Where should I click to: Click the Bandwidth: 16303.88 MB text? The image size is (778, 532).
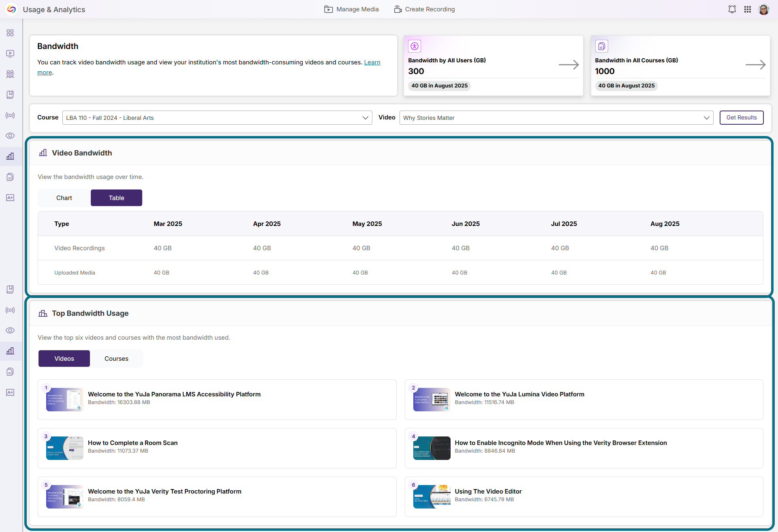point(119,402)
